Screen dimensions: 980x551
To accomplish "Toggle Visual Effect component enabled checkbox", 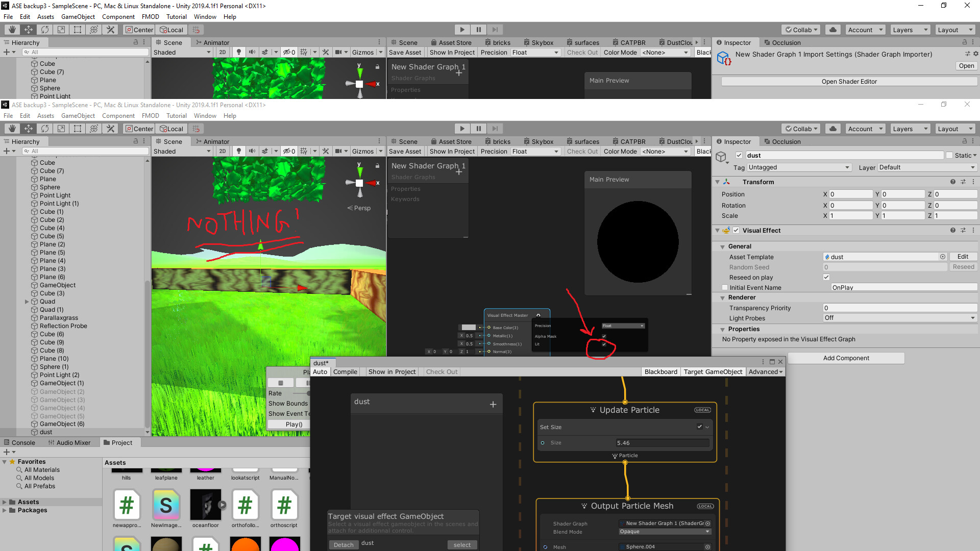I will 736,231.
